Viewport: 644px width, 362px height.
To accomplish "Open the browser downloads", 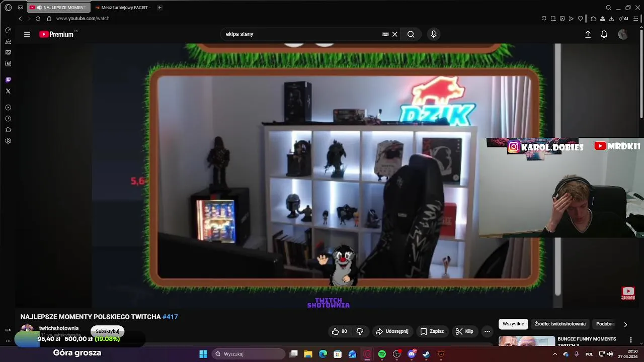I will (611, 19).
